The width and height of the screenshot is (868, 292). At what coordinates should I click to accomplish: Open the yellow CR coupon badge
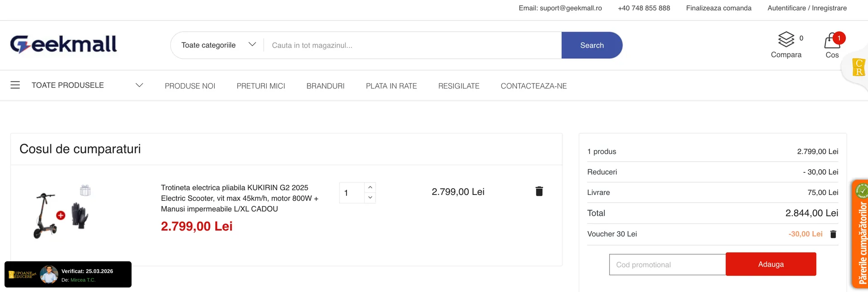859,67
